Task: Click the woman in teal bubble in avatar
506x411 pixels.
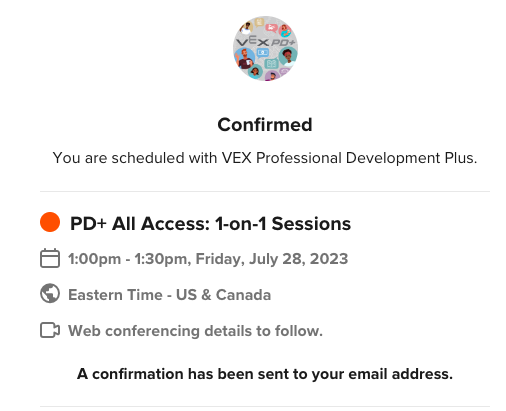Action: (x=288, y=56)
